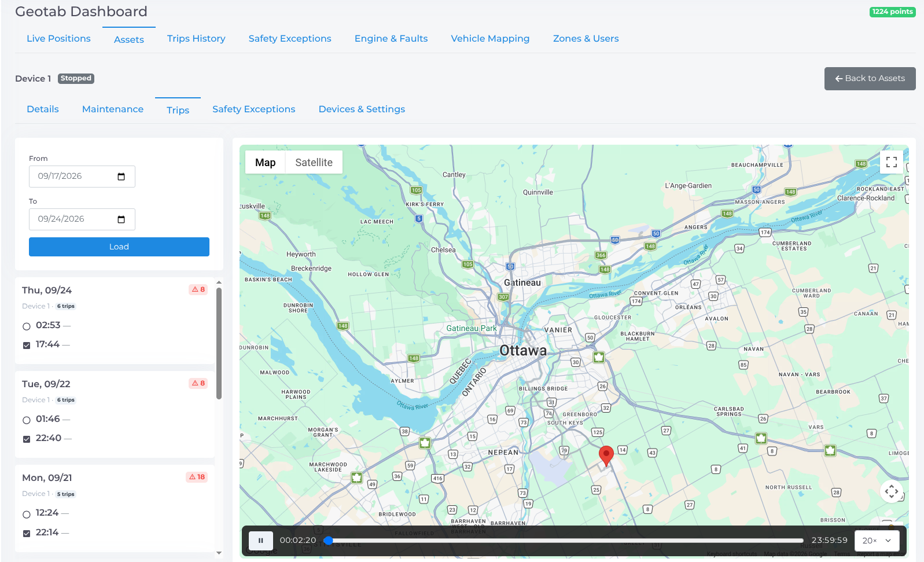Click the To date input field
Screen dimensions: 924x562
click(x=82, y=219)
